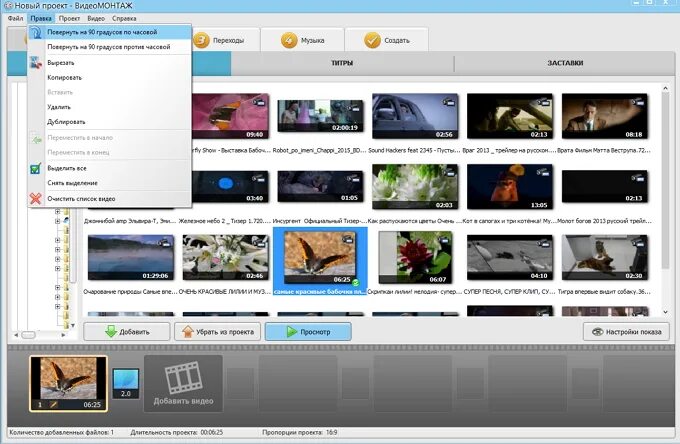This screenshot has width=680, height=444.
Task: Select the butterfly clip on the timeline
Action: [68, 384]
